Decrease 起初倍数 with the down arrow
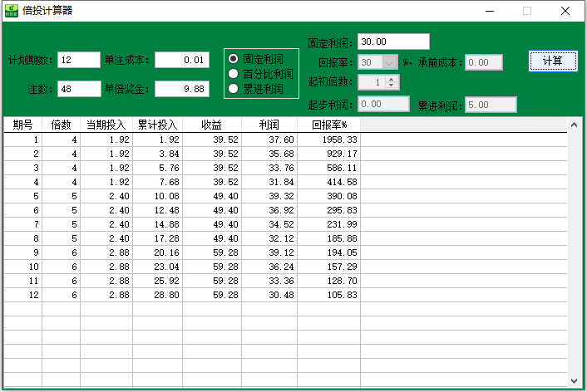This screenshot has width=587, height=392. 392,86
